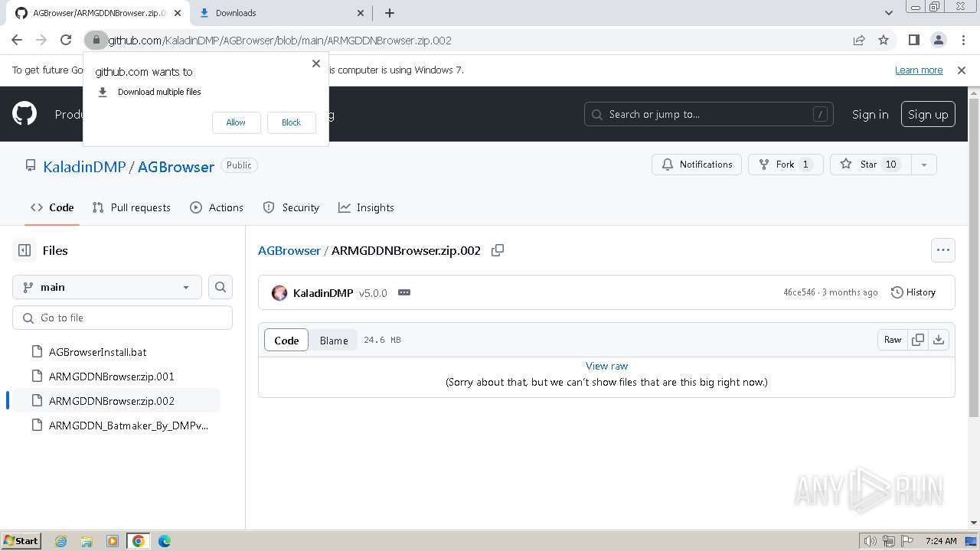Star the AGBrowser repository

pos(871,165)
